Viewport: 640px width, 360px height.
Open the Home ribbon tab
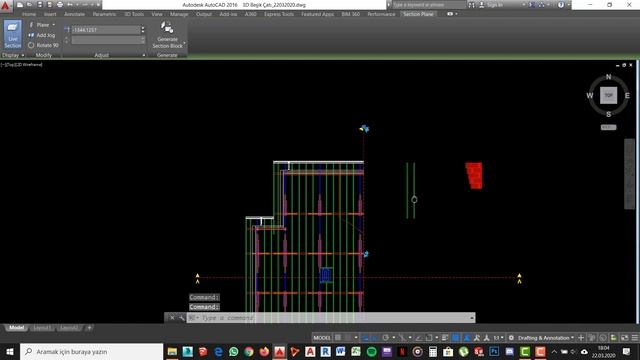pos(29,14)
